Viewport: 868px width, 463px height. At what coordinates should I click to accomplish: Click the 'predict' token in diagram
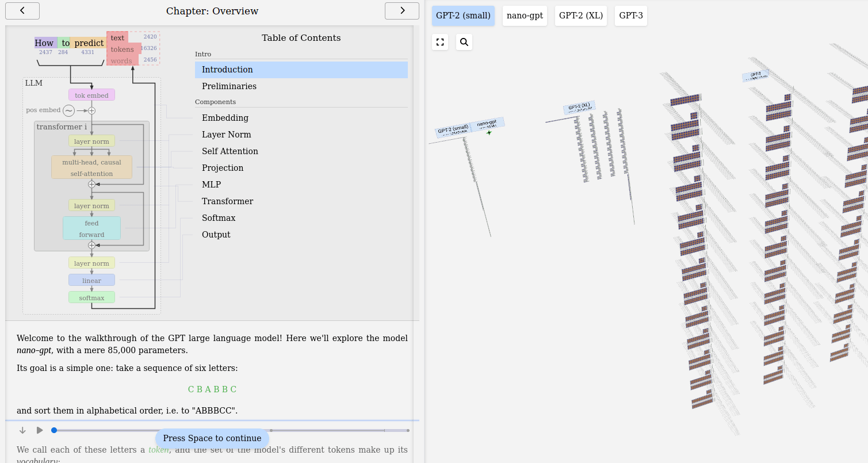(89, 43)
